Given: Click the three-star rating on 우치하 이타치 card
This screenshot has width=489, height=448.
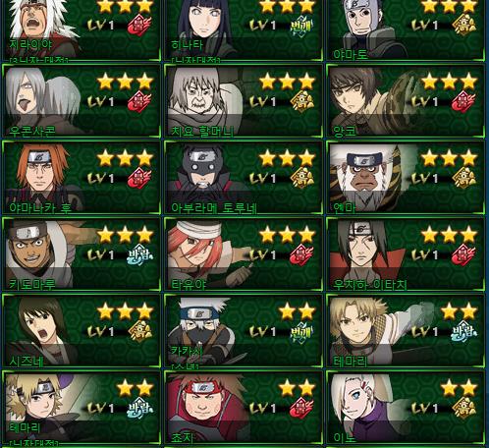Looking at the screenshot, I should pyautogui.click(x=449, y=235).
